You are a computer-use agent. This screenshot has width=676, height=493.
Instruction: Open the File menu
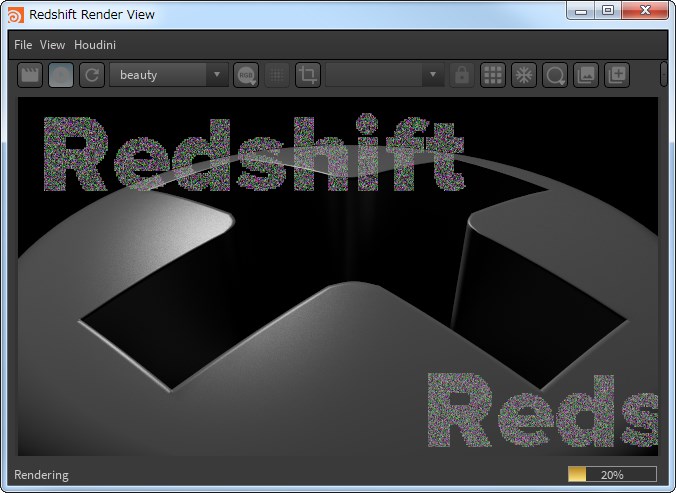(23, 45)
